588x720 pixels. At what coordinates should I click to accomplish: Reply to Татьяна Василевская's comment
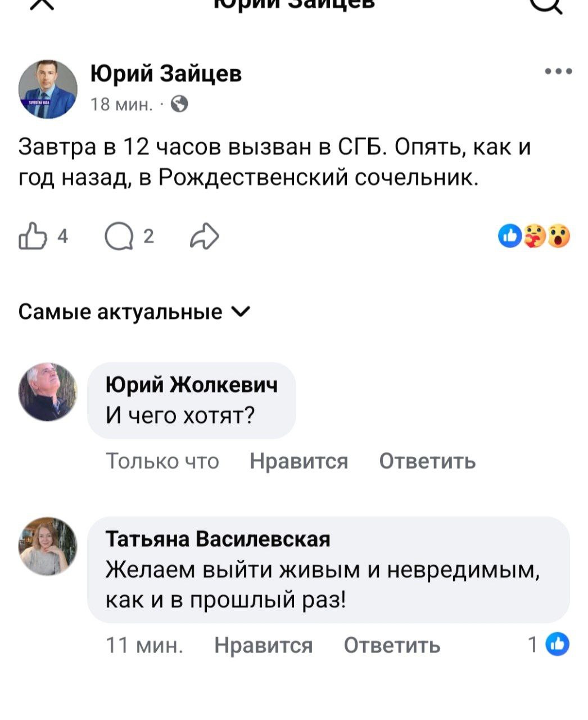tap(392, 645)
